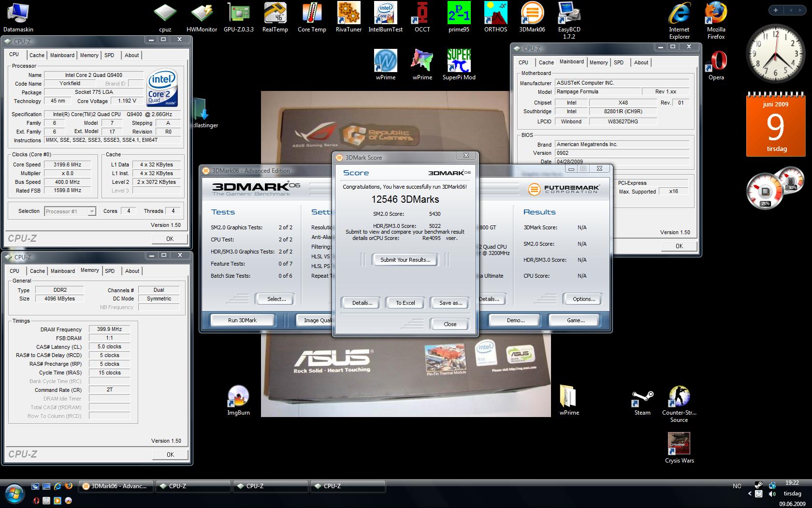Open the Processor #1 selection dropdown

pos(70,211)
